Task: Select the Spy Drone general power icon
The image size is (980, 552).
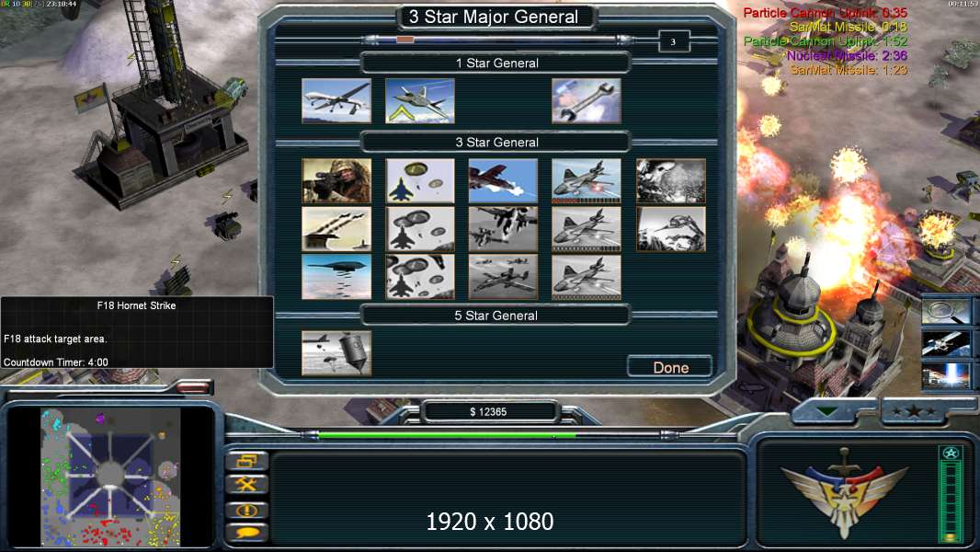Action: coord(336,100)
